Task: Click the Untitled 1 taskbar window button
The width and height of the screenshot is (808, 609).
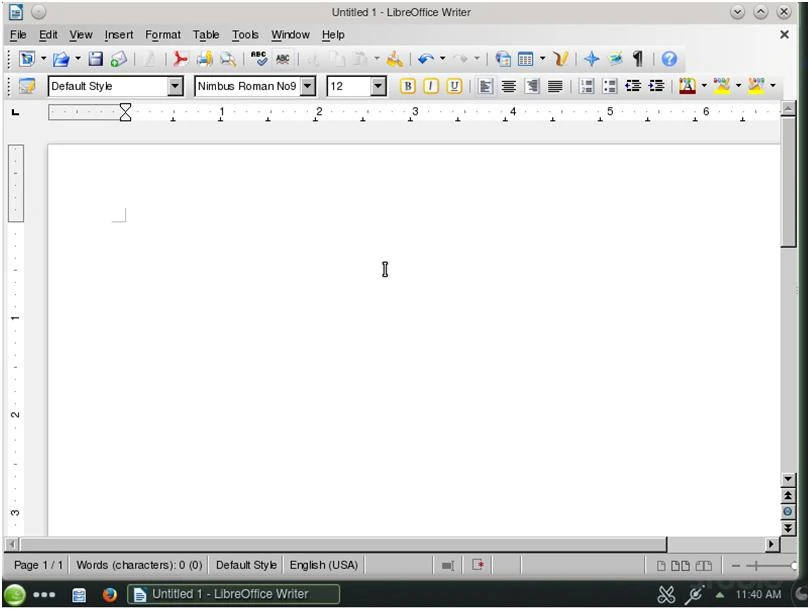Action: pyautogui.click(x=233, y=594)
